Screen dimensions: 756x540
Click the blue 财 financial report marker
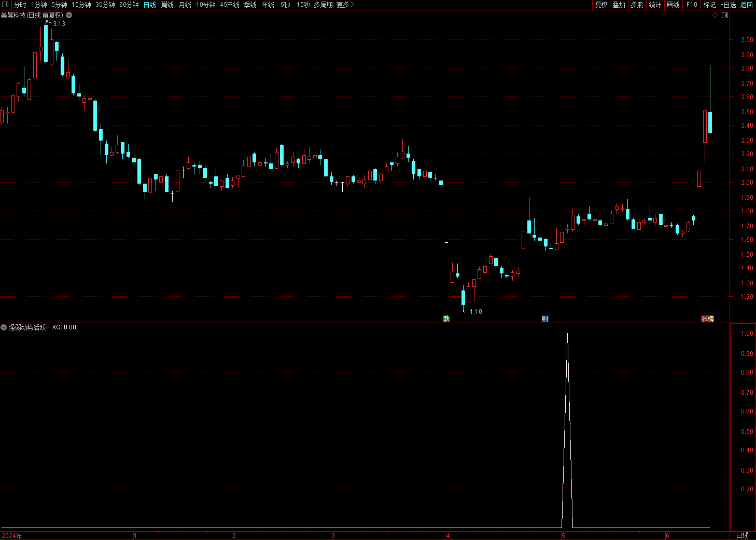(545, 319)
